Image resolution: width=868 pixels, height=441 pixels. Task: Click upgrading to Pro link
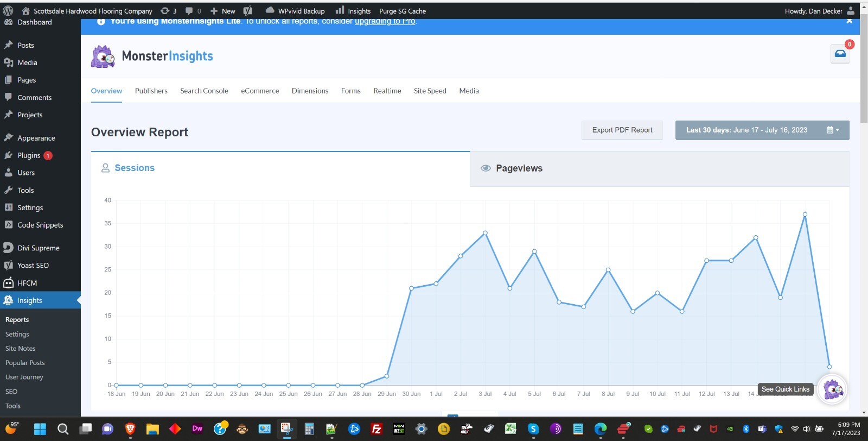385,21
